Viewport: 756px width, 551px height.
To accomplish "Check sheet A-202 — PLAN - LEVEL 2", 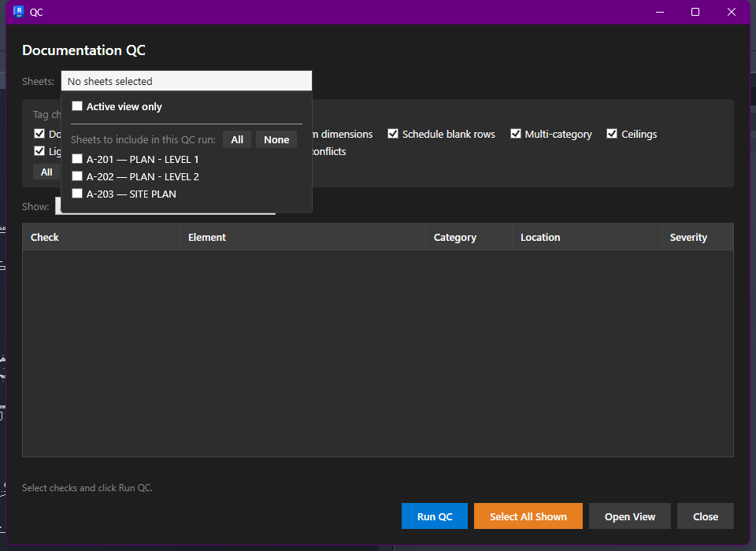I will coord(77,176).
